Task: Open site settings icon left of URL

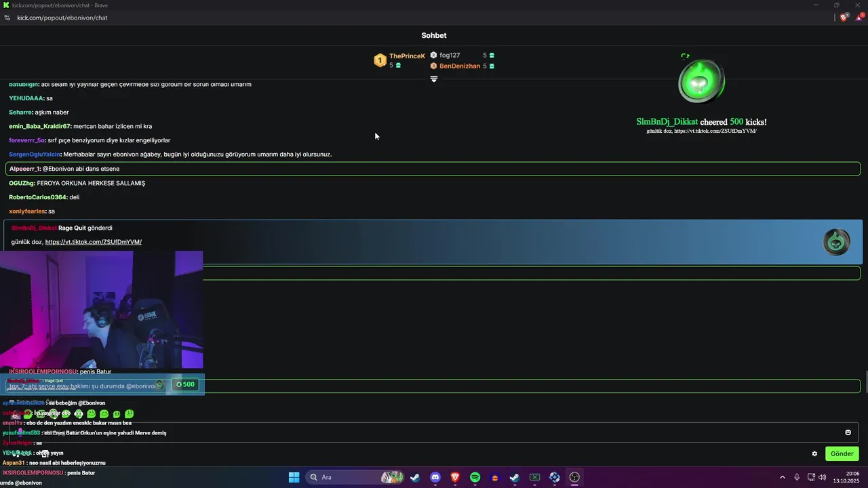Action: [7, 18]
